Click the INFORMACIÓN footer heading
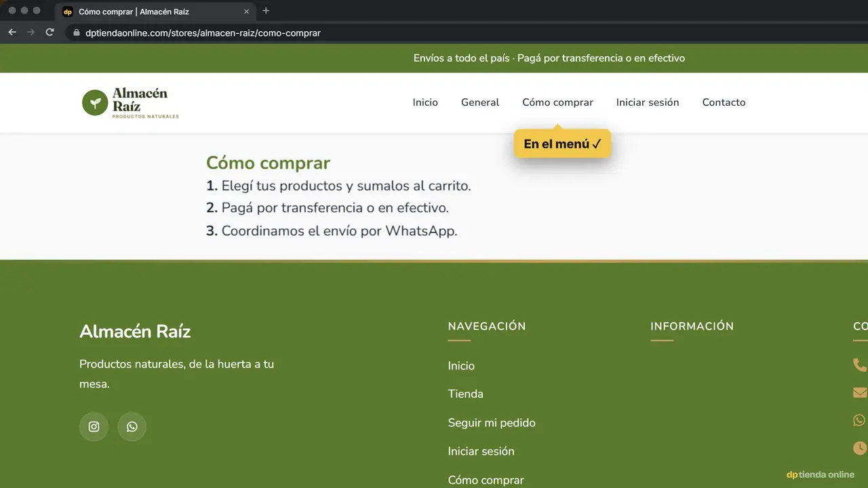868x488 pixels. coord(692,326)
